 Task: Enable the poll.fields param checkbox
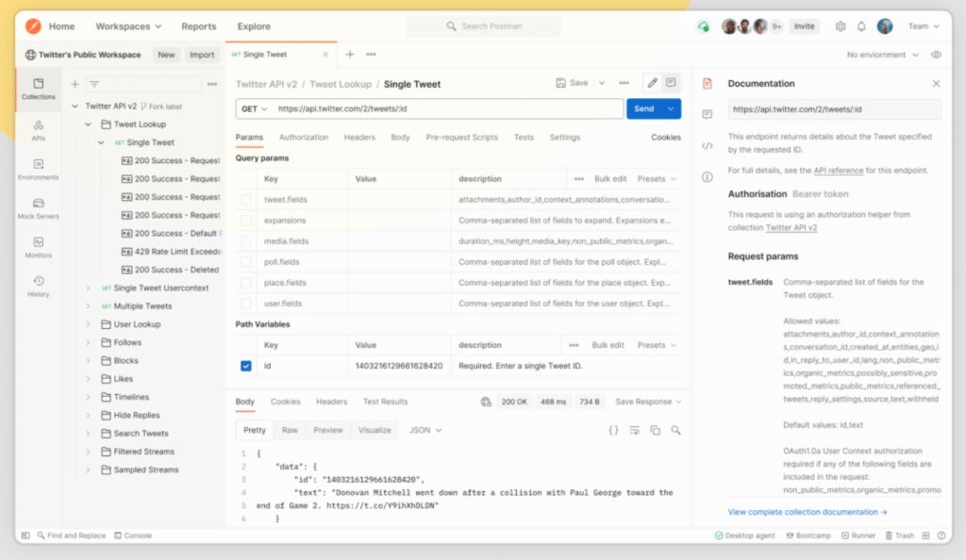point(246,262)
